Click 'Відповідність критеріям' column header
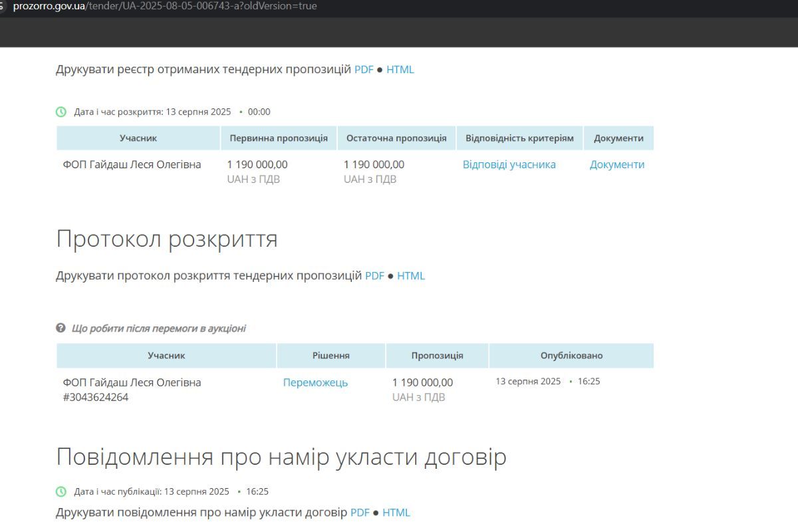Image resolution: width=798 pixels, height=532 pixels. coord(519,138)
